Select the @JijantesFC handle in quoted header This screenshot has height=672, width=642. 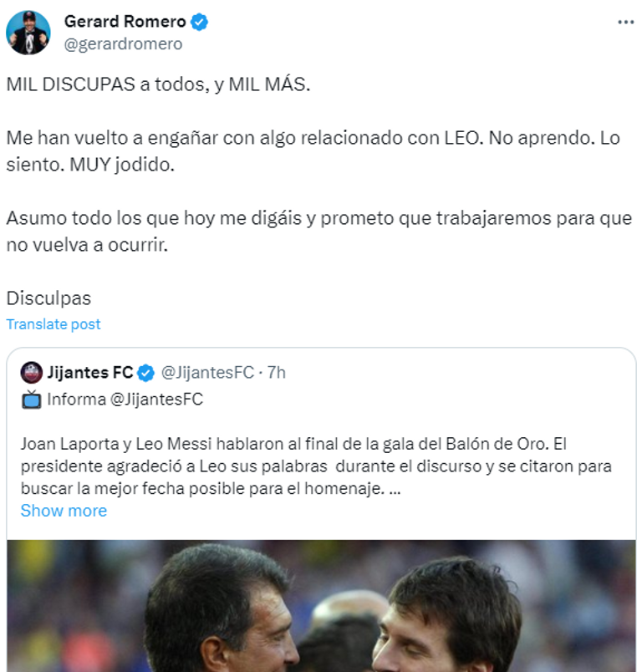pos(206,372)
